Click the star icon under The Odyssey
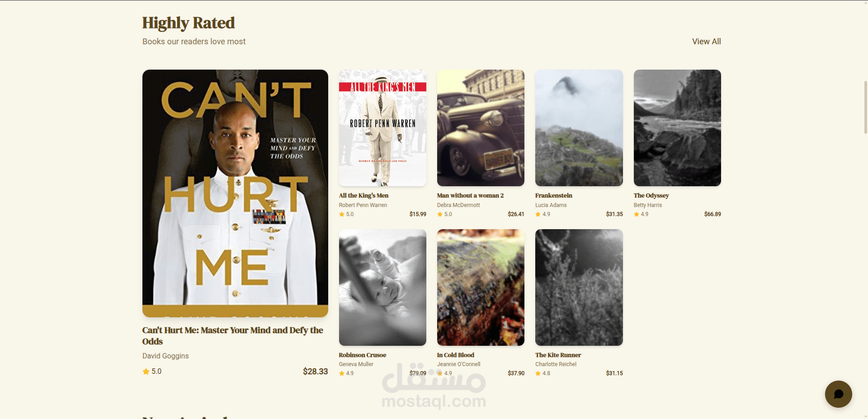The image size is (868, 419). pyautogui.click(x=637, y=214)
